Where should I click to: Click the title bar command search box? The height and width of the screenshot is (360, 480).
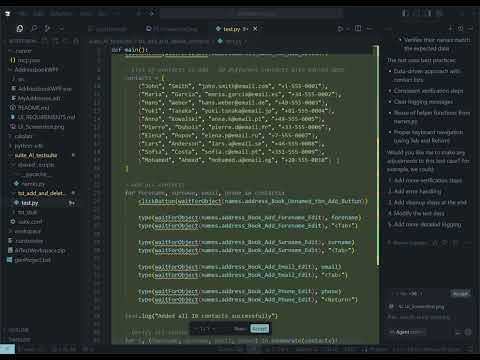[x=252, y=13]
